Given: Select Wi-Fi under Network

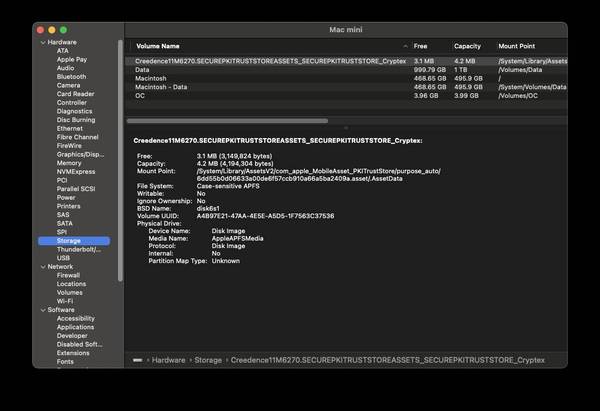Looking at the screenshot, I should point(65,301).
